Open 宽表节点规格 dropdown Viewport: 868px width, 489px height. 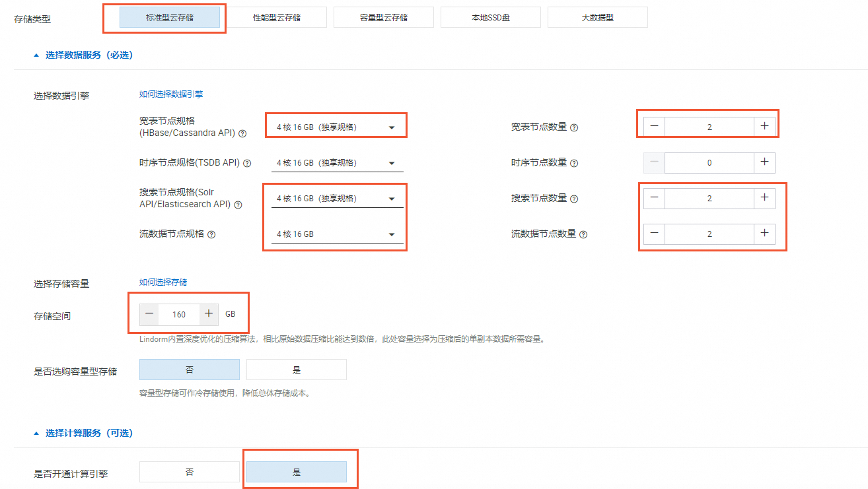pyautogui.click(x=337, y=127)
